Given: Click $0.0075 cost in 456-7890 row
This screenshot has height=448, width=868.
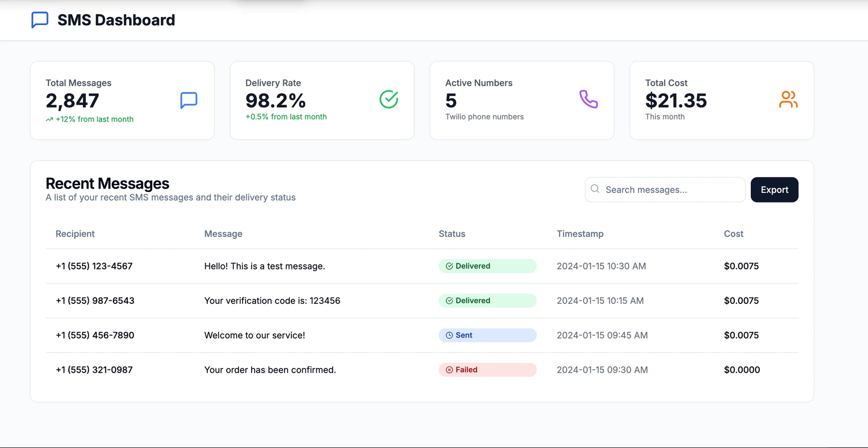Looking at the screenshot, I should (x=741, y=335).
